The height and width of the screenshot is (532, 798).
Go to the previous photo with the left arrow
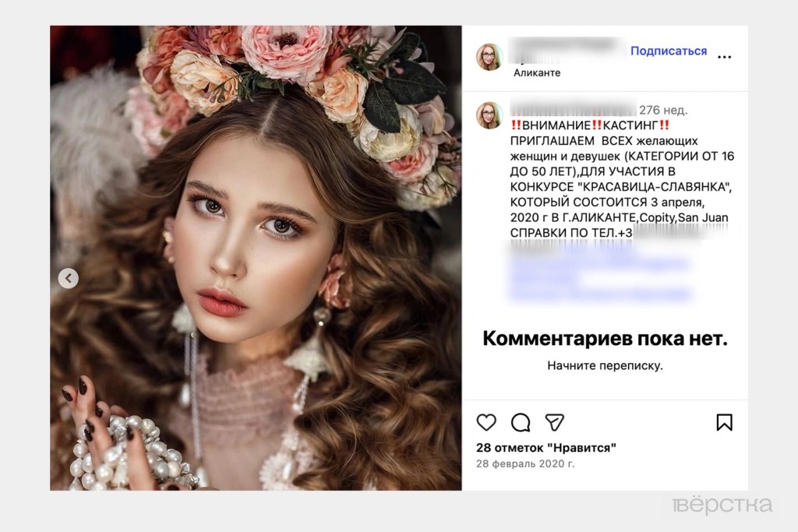(69, 278)
